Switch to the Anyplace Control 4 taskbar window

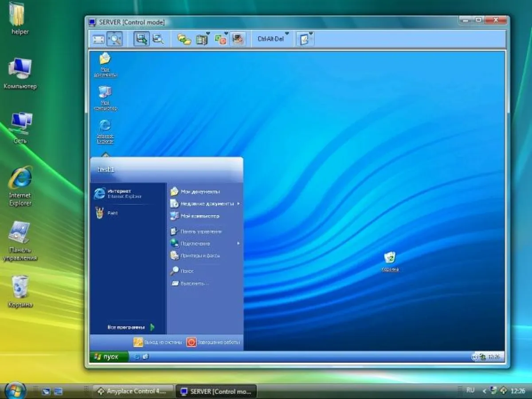133,391
